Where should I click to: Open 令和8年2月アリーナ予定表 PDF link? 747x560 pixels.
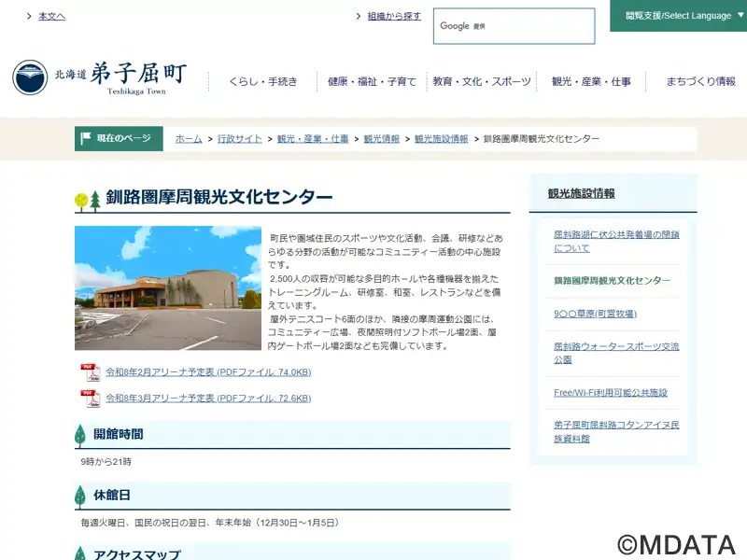coord(208,372)
